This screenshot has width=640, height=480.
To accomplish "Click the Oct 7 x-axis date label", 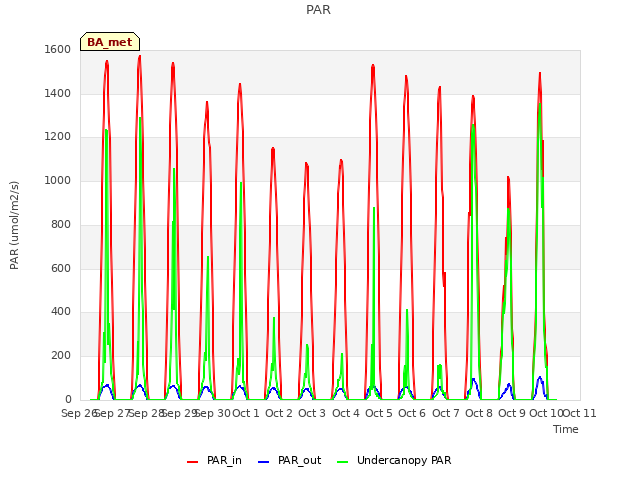I will click(446, 413).
